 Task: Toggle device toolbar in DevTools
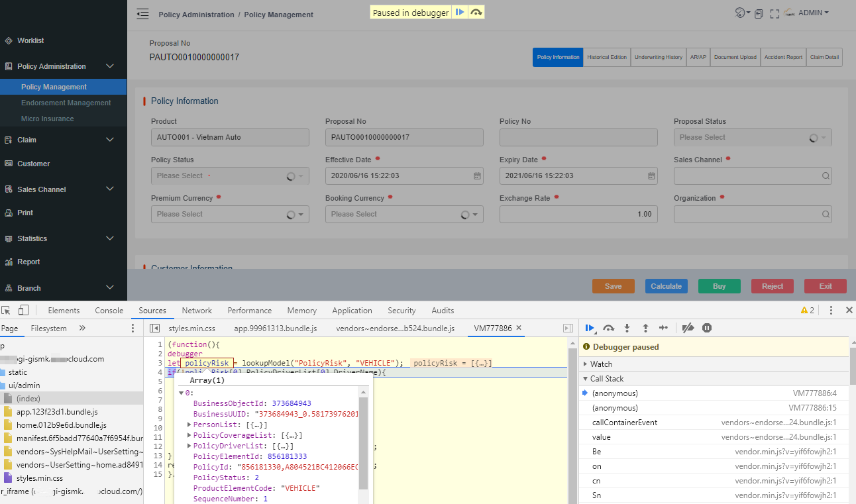[23, 310]
